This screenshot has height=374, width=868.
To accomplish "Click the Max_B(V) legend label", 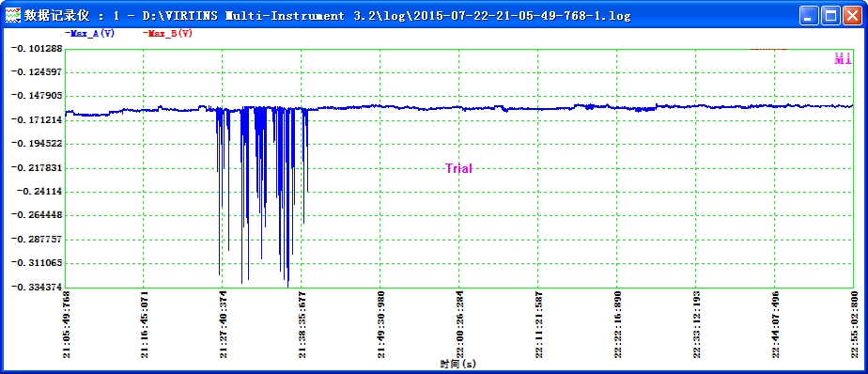I will click(168, 33).
